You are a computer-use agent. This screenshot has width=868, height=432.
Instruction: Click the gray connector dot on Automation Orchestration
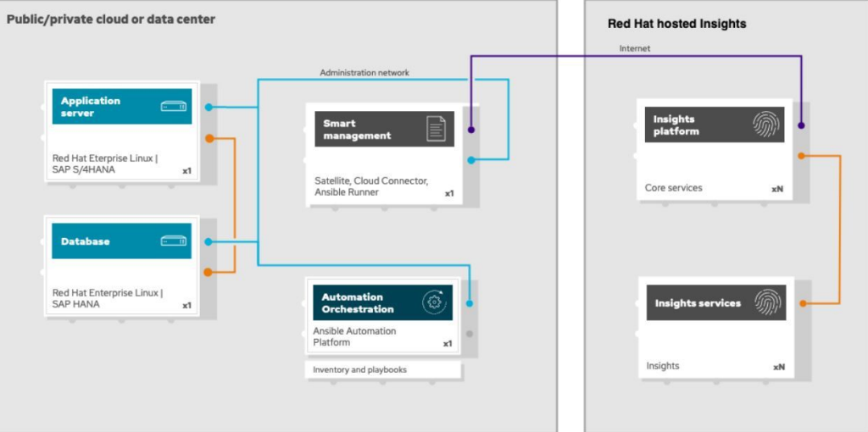pyautogui.click(x=470, y=334)
